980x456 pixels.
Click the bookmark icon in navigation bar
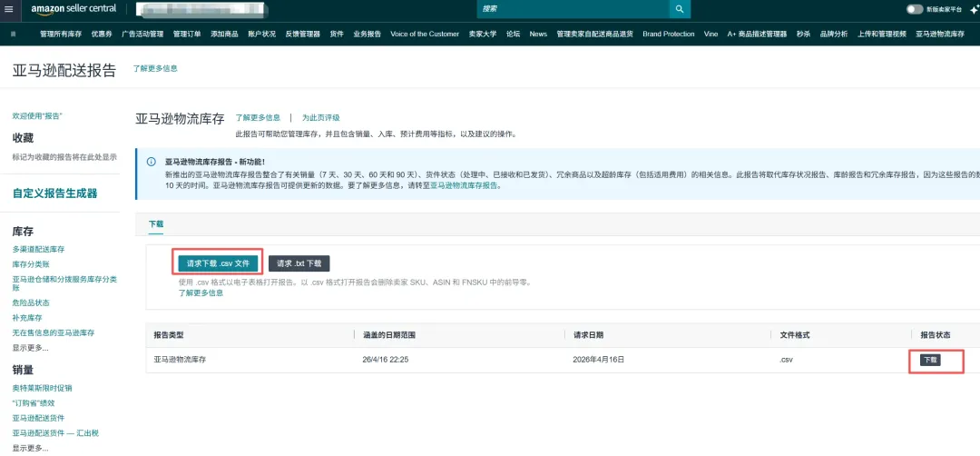[14, 35]
